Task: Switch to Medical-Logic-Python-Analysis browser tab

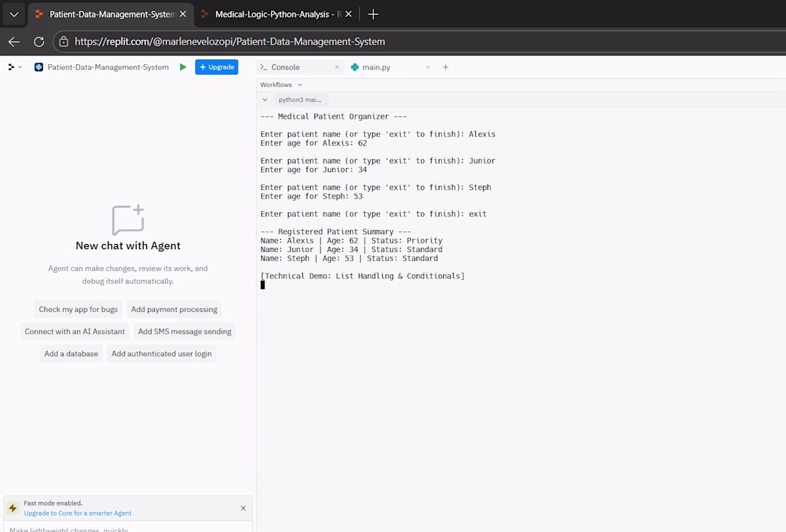Action: click(x=278, y=14)
